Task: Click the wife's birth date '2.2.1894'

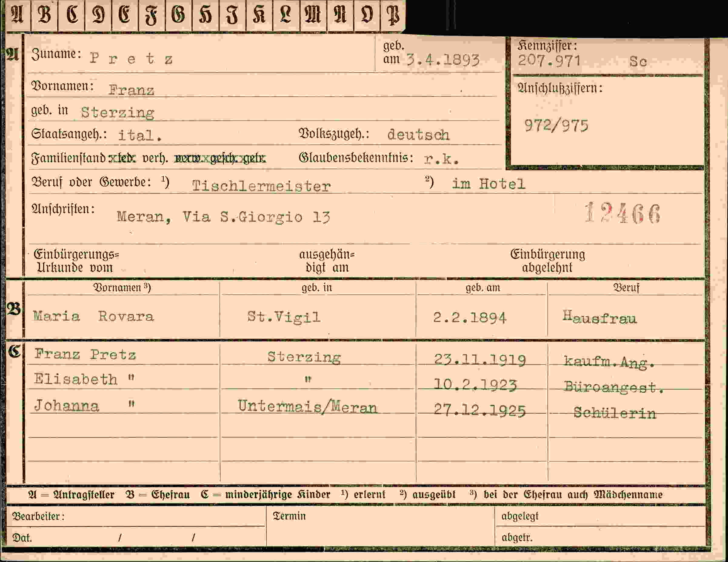Action: click(x=470, y=318)
